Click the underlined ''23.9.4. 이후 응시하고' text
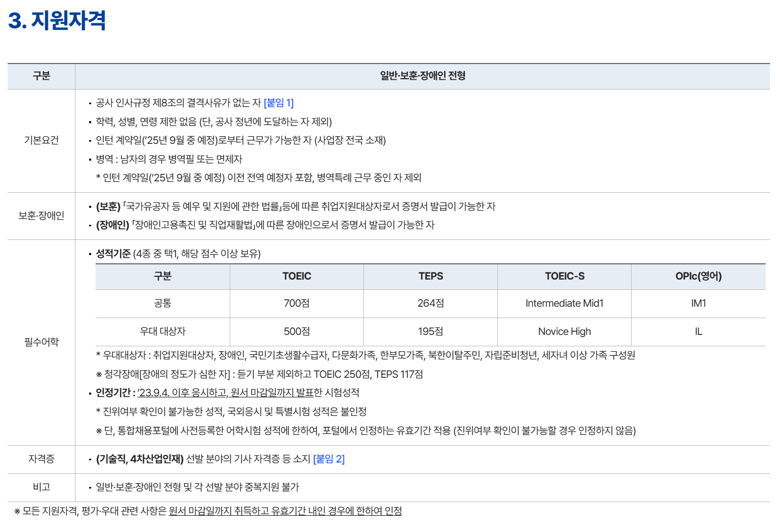Screen dimensions: 776x532 click(182, 392)
